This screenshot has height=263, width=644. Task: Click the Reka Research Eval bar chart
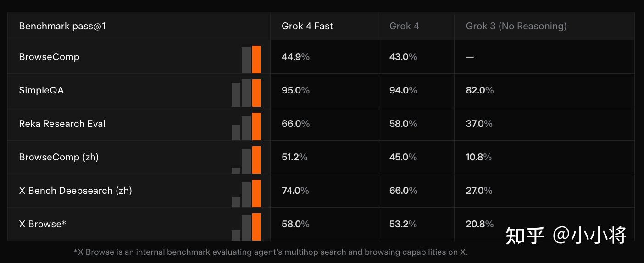246,127
